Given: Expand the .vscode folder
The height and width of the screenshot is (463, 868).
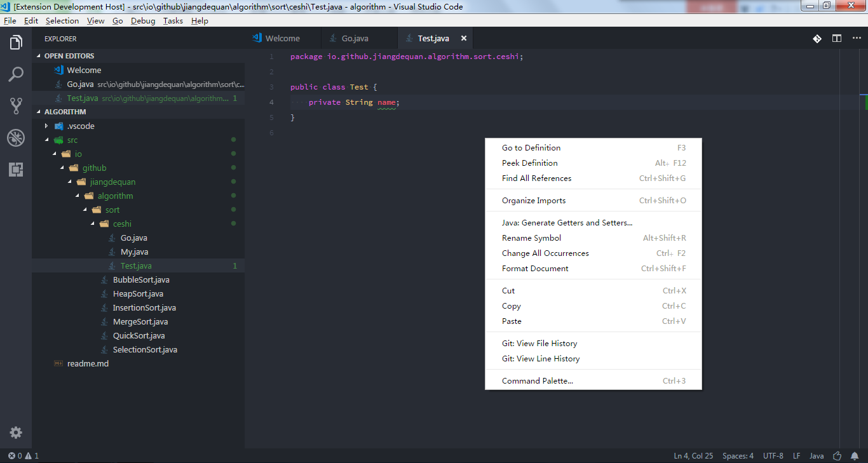Looking at the screenshot, I should click(46, 126).
